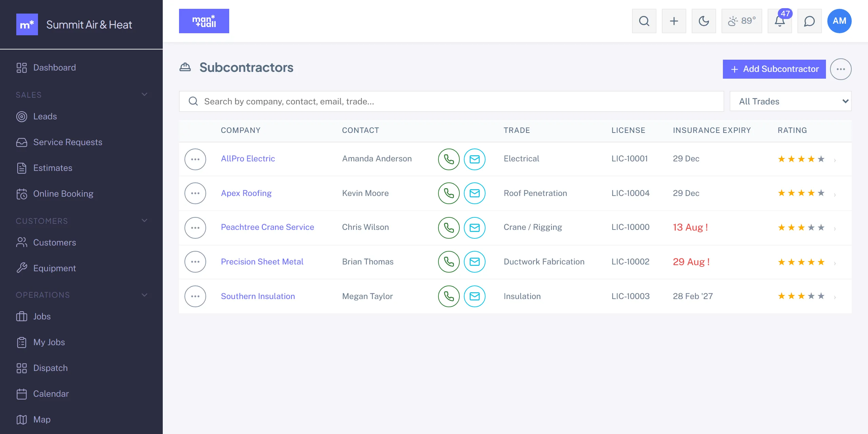
Task: Call Amanda Anderson via phone icon
Action: pos(449,159)
